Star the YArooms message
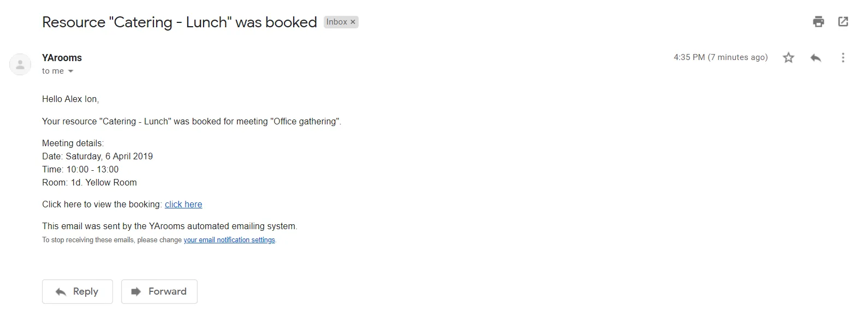 (788, 57)
